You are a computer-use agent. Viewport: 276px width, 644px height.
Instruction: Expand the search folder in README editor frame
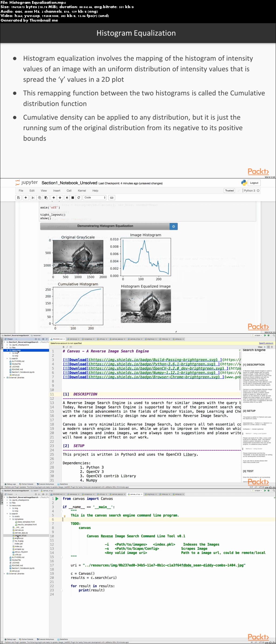click(7, 358)
